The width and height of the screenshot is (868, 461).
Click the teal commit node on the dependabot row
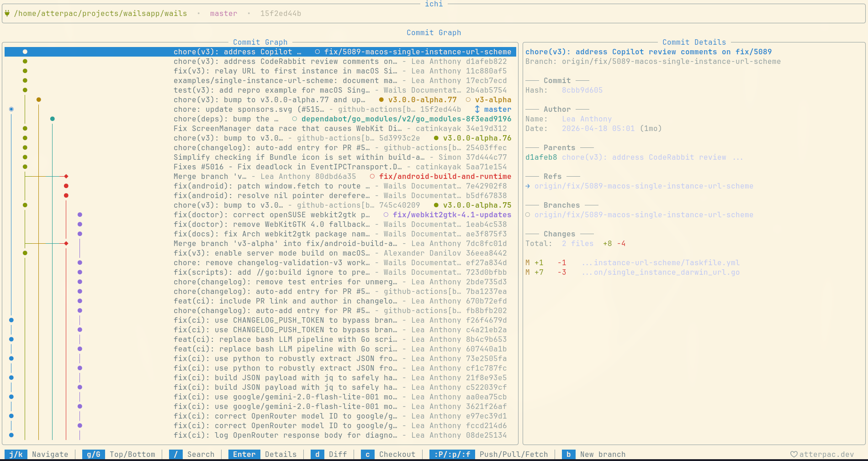click(x=53, y=119)
